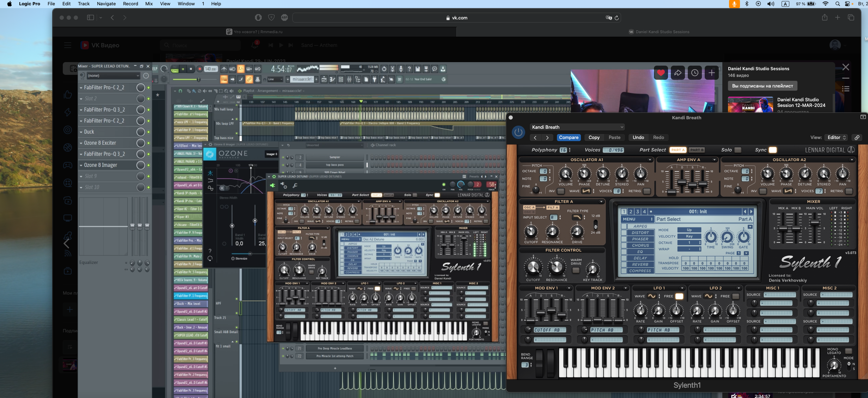Enable INV on Oscillator A1
This screenshot has height=398, width=868.
(x=560, y=191)
